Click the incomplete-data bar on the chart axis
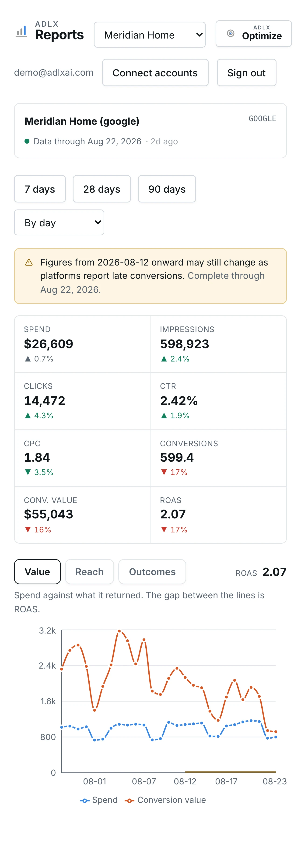This screenshot has height=868, width=301. point(230,772)
